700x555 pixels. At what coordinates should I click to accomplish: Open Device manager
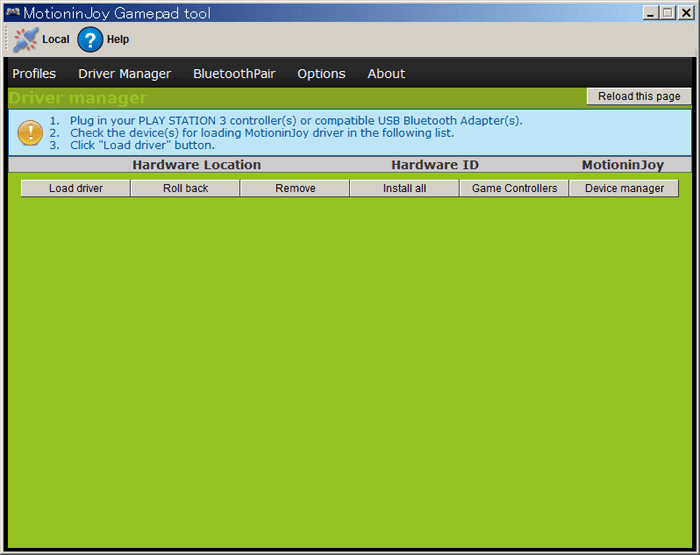click(624, 188)
